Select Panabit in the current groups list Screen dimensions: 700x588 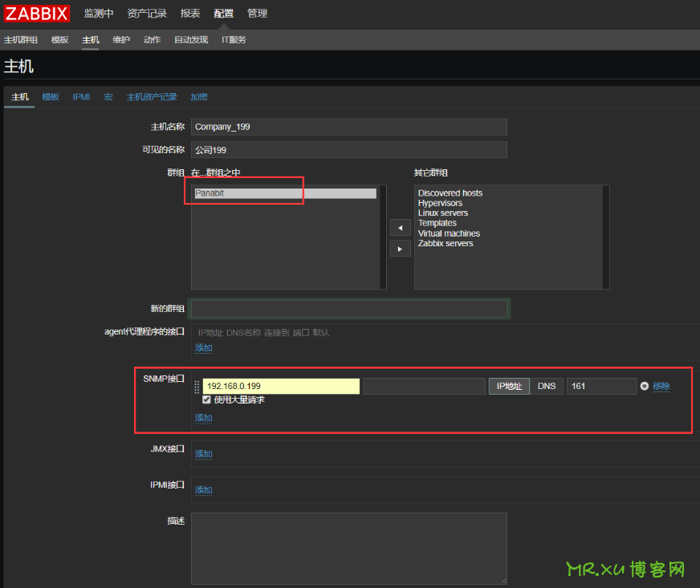(285, 193)
